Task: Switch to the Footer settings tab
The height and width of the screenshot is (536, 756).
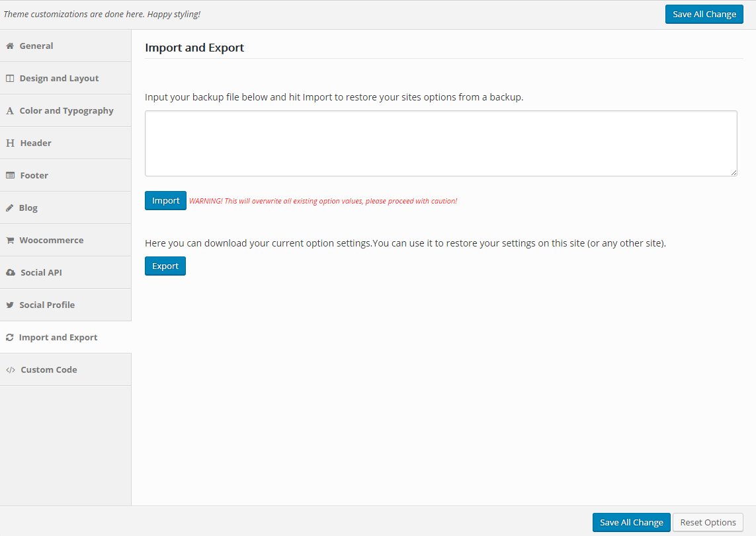Action: coord(34,176)
